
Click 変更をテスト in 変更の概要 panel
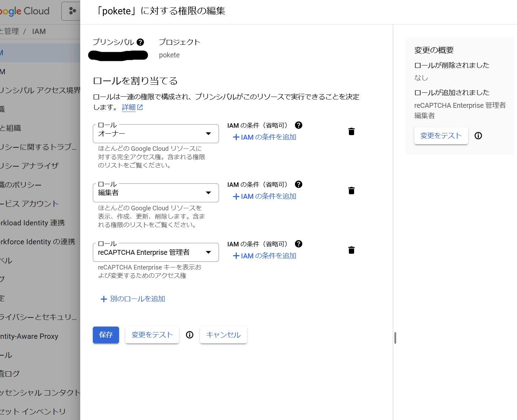(441, 136)
